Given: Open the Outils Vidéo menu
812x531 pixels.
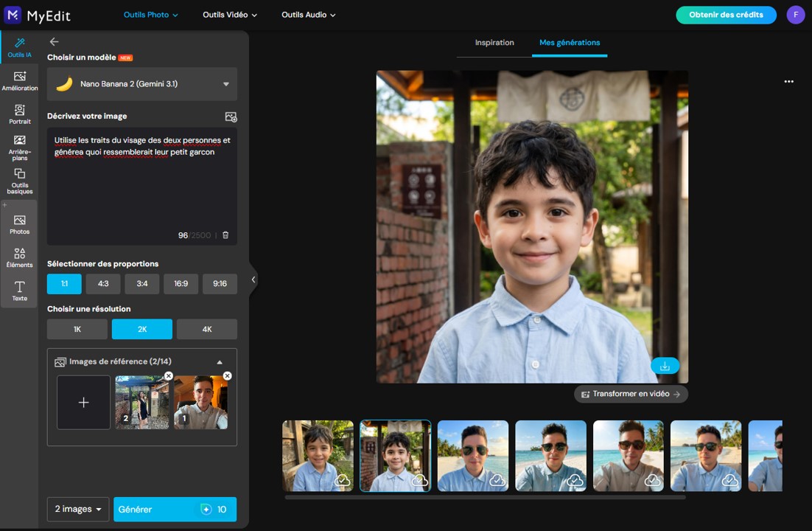Looking at the screenshot, I should [230, 15].
